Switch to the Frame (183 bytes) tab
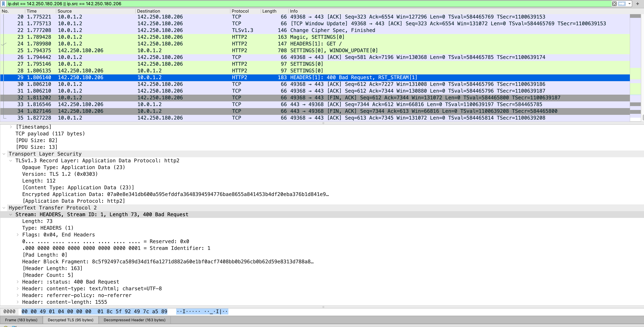Viewport: 644px width, 327px height. [x=21, y=320]
